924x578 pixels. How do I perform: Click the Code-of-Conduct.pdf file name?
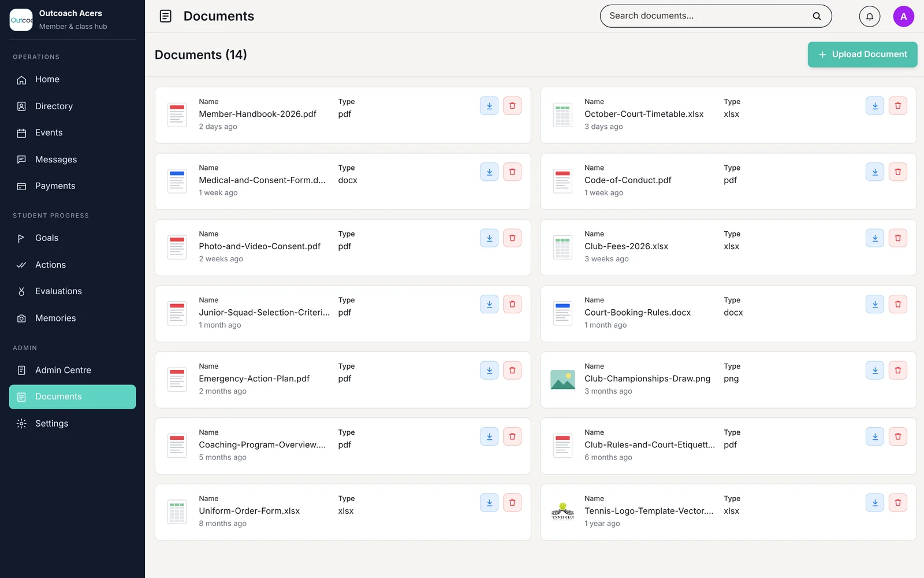pyautogui.click(x=628, y=180)
